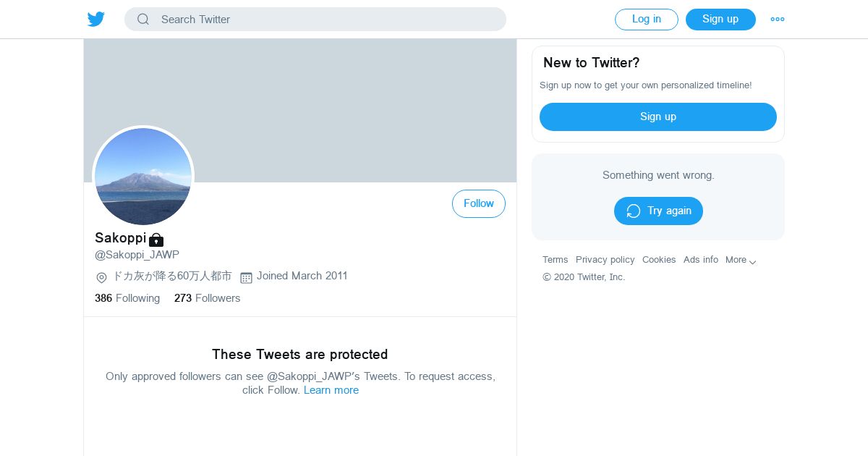Open the Learn more link
The width and height of the screenshot is (868, 456).
click(331, 390)
